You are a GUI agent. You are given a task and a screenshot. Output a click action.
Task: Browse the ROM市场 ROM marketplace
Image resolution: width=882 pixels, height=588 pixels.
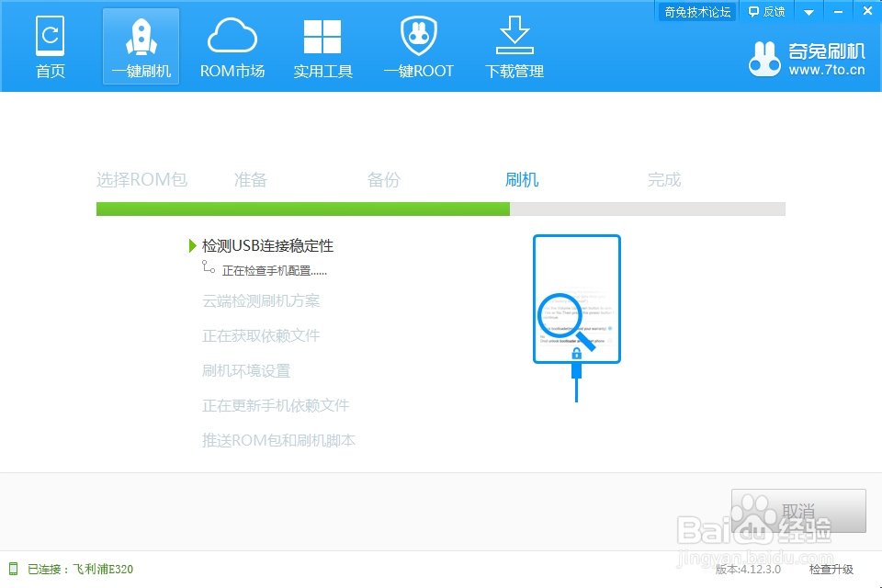(232, 46)
